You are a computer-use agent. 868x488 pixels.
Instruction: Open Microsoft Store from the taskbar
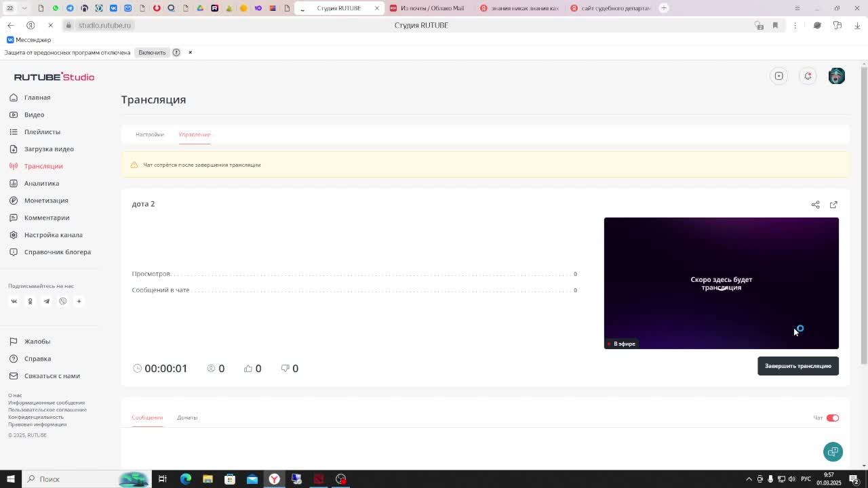[230, 479]
